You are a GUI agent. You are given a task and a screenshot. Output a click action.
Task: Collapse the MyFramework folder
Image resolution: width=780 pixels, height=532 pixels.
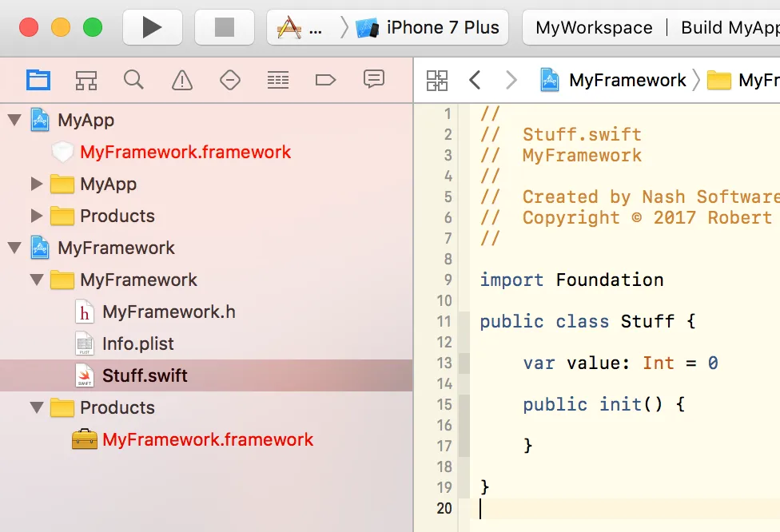click(x=37, y=280)
